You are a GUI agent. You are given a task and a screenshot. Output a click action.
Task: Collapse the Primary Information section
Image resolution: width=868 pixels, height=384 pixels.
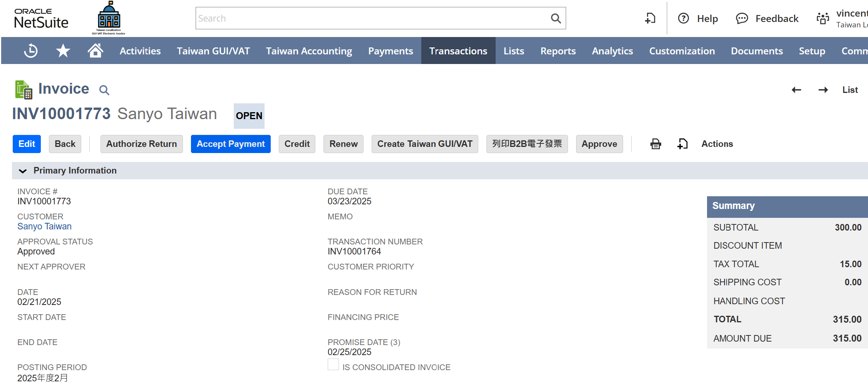tap(23, 171)
